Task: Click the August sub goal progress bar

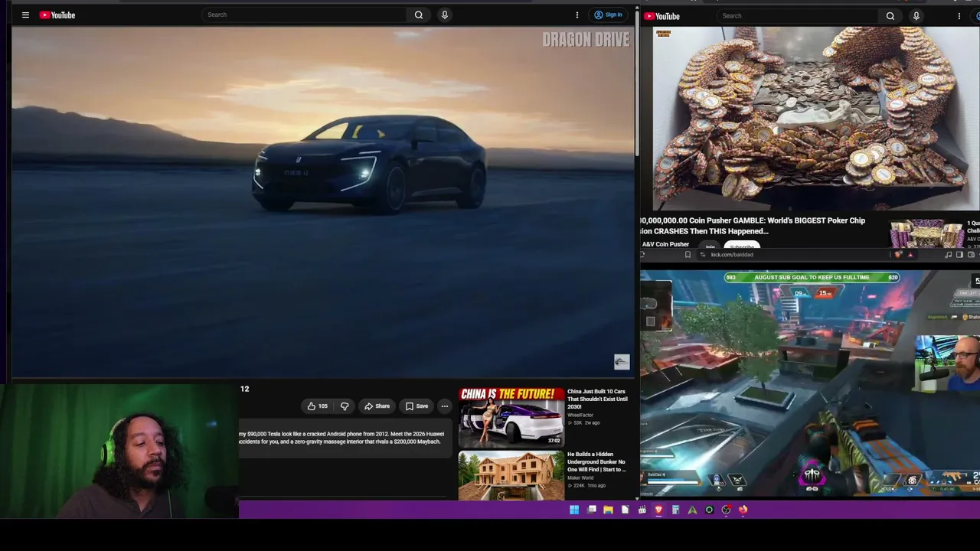Action: point(812,277)
